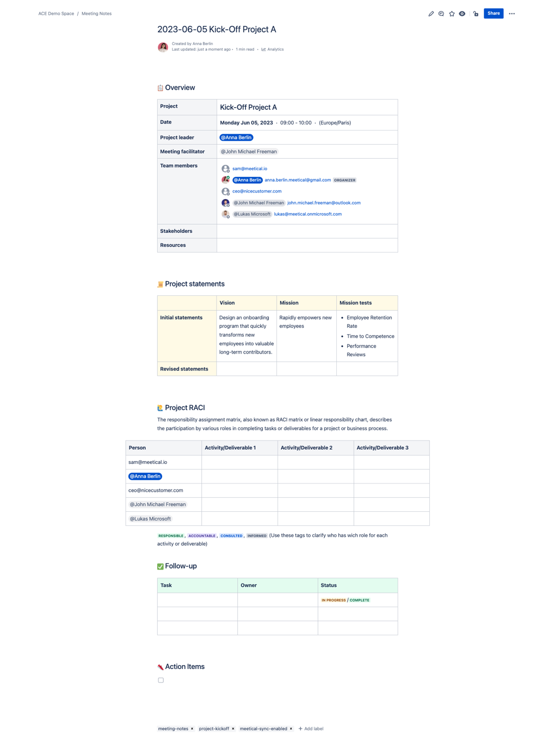Click the @Anna Berlin project leader mention
554x756 pixels.
pos(236,138)
